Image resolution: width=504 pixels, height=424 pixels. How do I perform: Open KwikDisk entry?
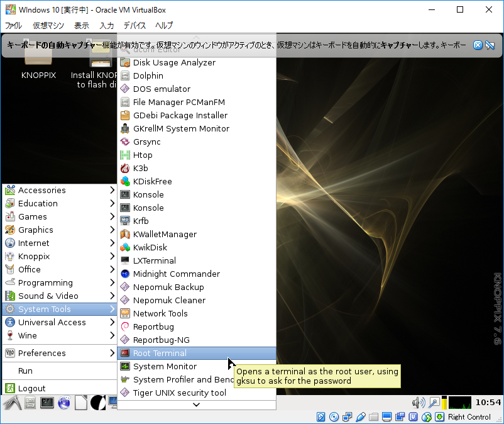pyautogui.click(x=197, y=247)
